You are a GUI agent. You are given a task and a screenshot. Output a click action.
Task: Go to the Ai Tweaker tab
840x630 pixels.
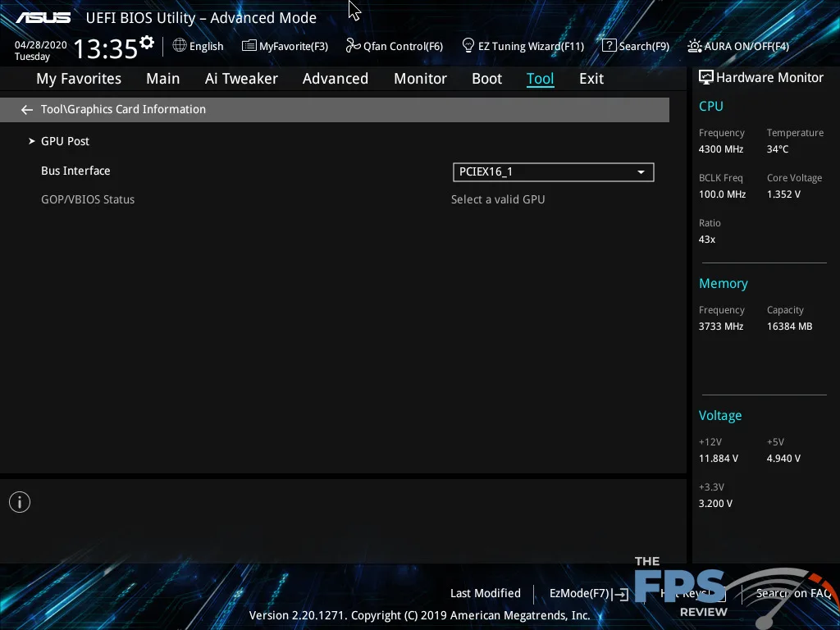[241, 79]
